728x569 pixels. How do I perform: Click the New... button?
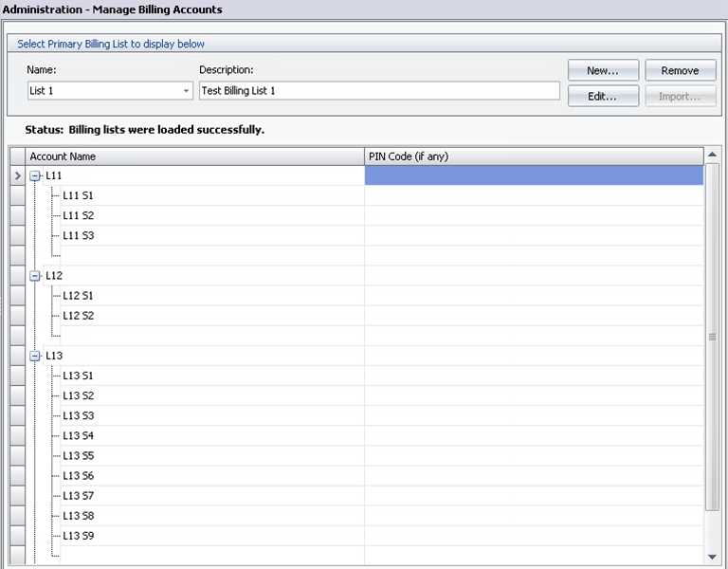[602, 70]
